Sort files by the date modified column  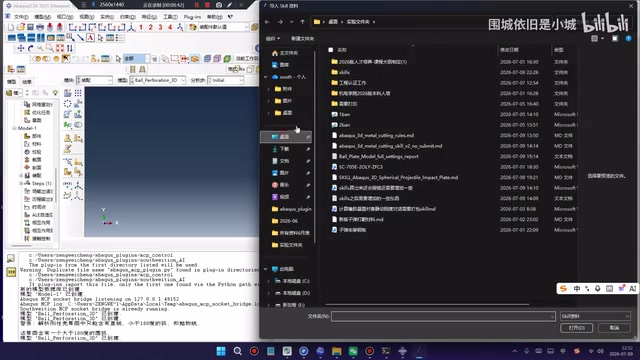click(x=509, y=50)
